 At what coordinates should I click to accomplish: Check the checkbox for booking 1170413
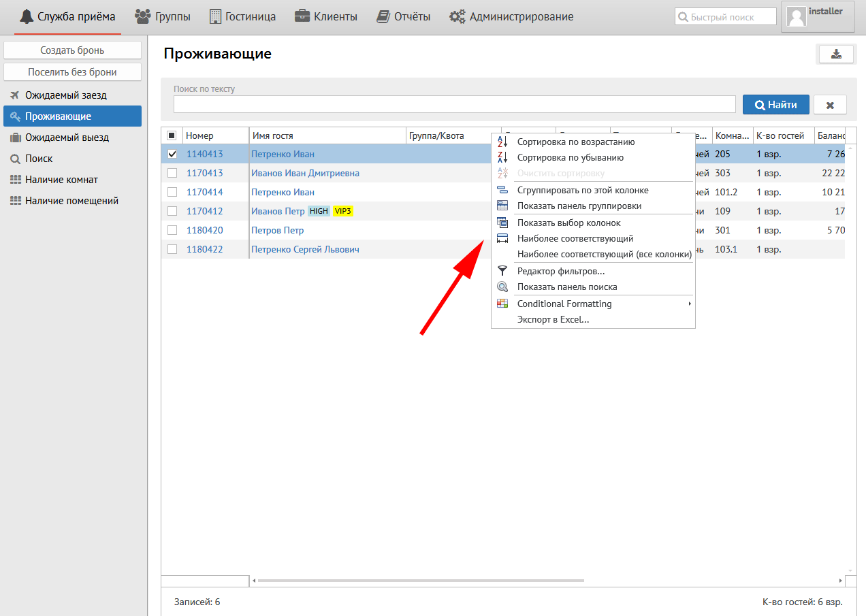point(172,173)
